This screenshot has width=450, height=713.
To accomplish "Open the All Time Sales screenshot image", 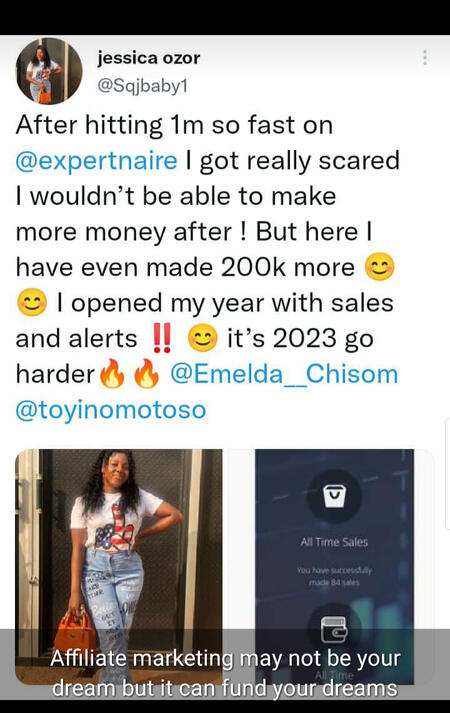I will (335, 567).
